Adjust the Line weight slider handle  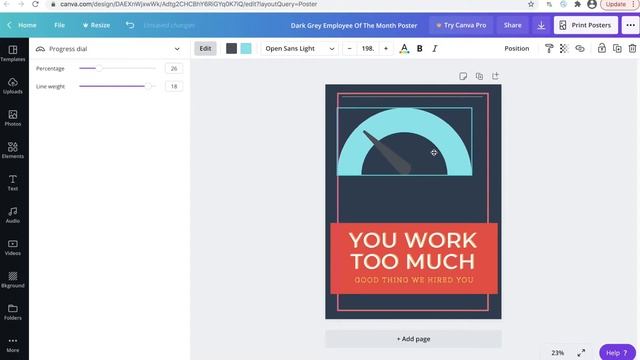point(148,87)
